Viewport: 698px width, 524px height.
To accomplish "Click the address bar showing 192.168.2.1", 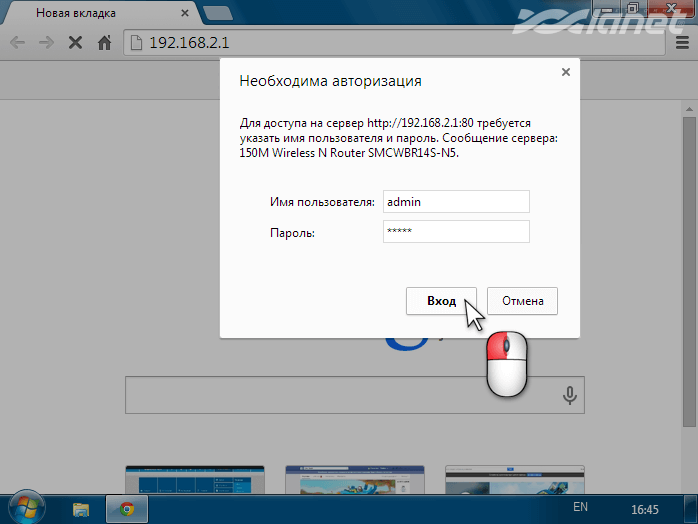I will coord(400,44).
